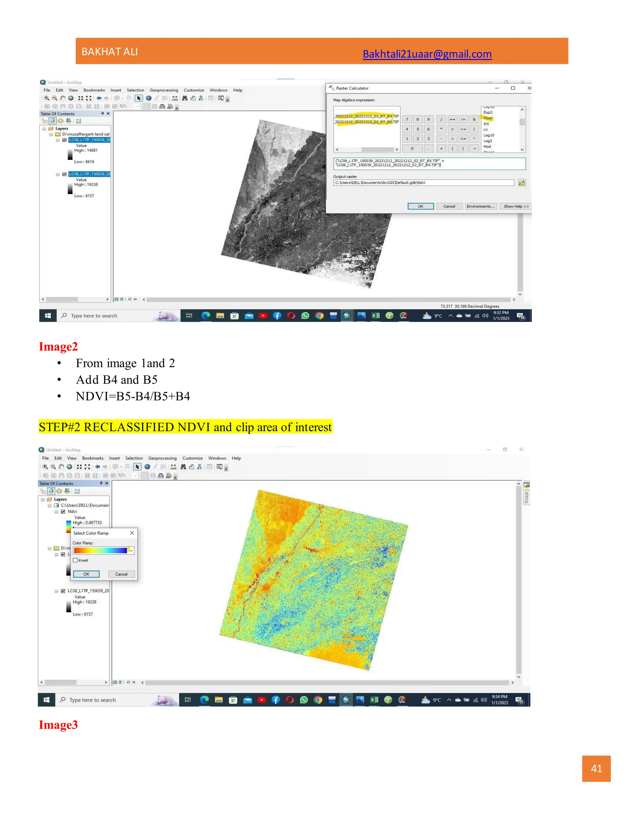Click the Go To XY icon in Raster Calculator screenshot
Image resolution: width=644 pixels, height=833 pixels.
201,98
